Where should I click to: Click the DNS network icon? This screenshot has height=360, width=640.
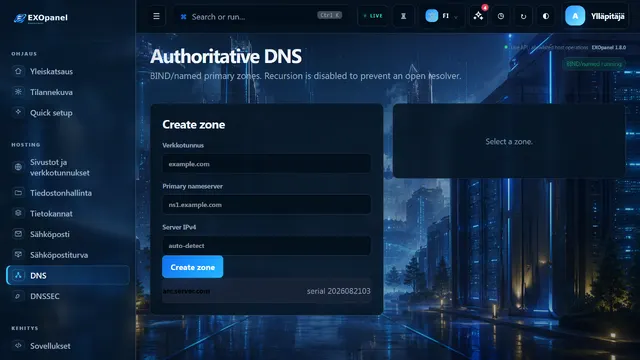[18, 275]
